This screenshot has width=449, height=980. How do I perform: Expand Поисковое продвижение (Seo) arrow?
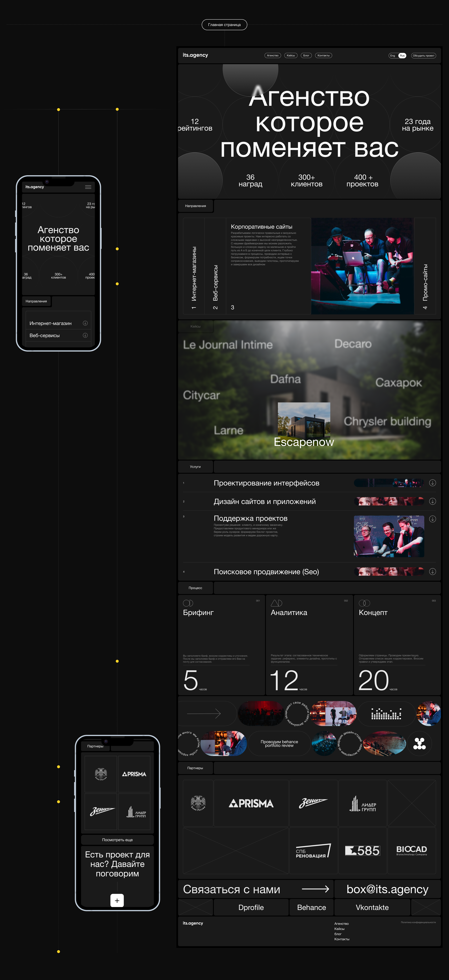pos(432,571)
